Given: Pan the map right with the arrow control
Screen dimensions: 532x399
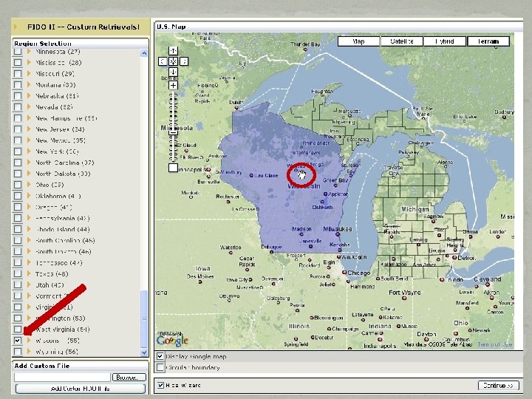Looking at the screenshot, I should click(184, 61).
